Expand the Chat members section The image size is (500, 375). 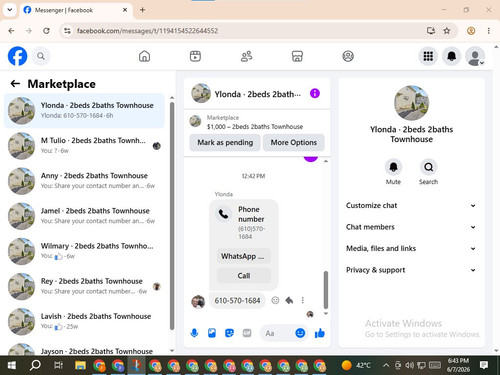pyautogui.click(x=411, y=227)
